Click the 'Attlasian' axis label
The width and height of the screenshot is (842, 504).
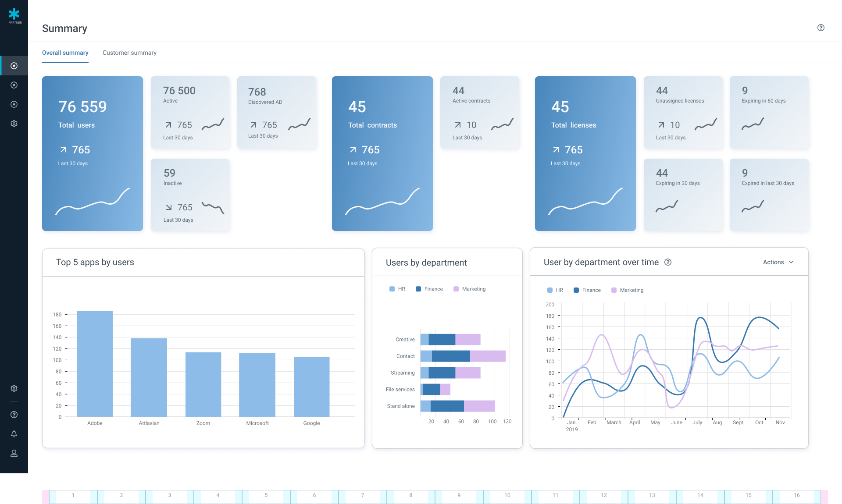tap(149, 423)
